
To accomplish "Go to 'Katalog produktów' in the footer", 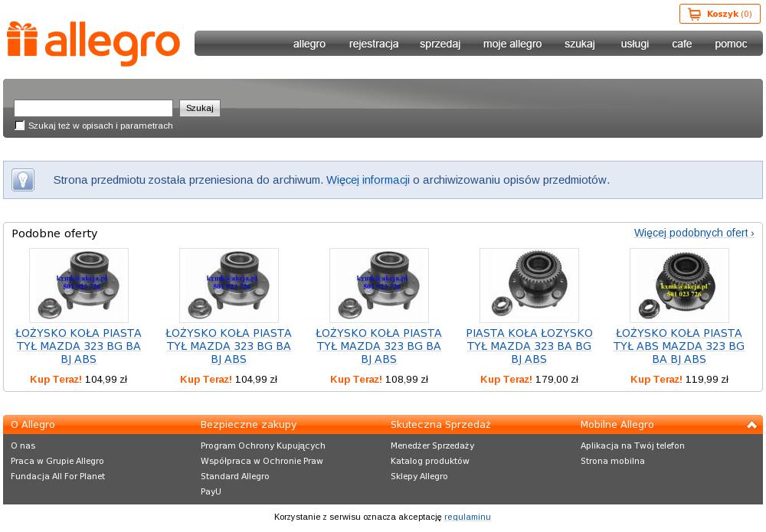I will click(x=430, y=462).
